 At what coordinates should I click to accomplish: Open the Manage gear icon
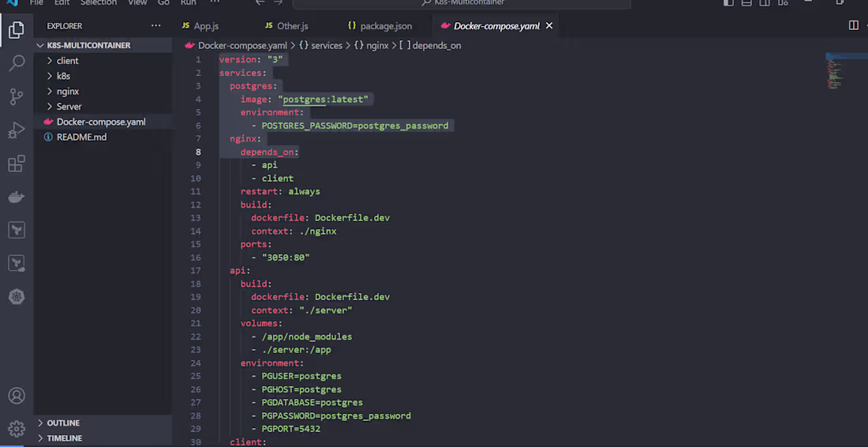(x=17, y=429)
